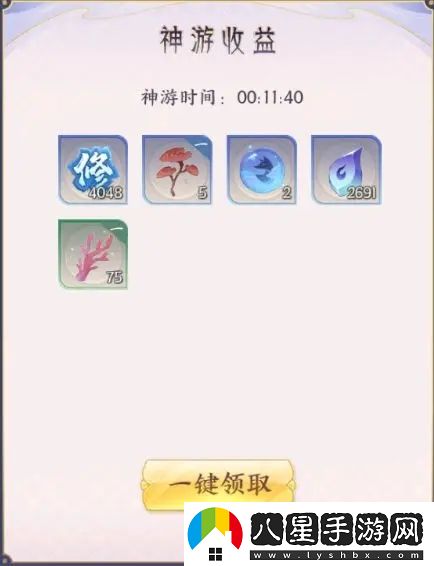Click the 一键领取 claim-all button

pos(219,483)
